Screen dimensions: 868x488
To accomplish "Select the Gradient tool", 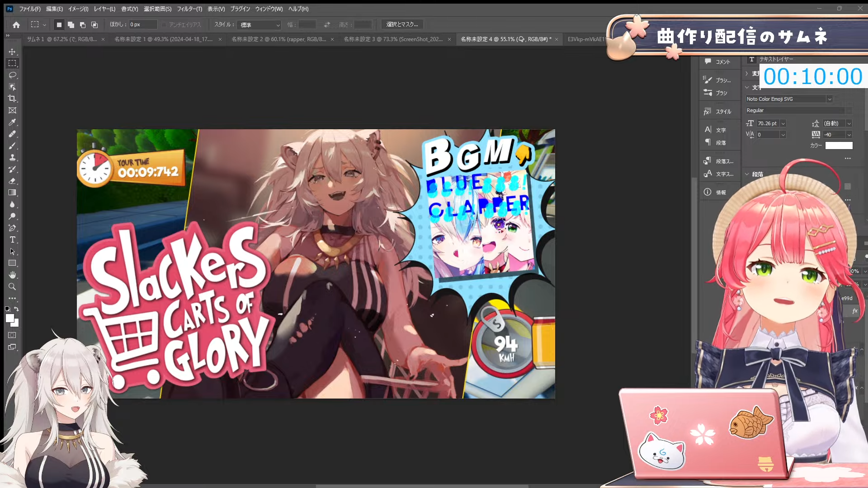I will pyautogui.click(x=12, y=192).
